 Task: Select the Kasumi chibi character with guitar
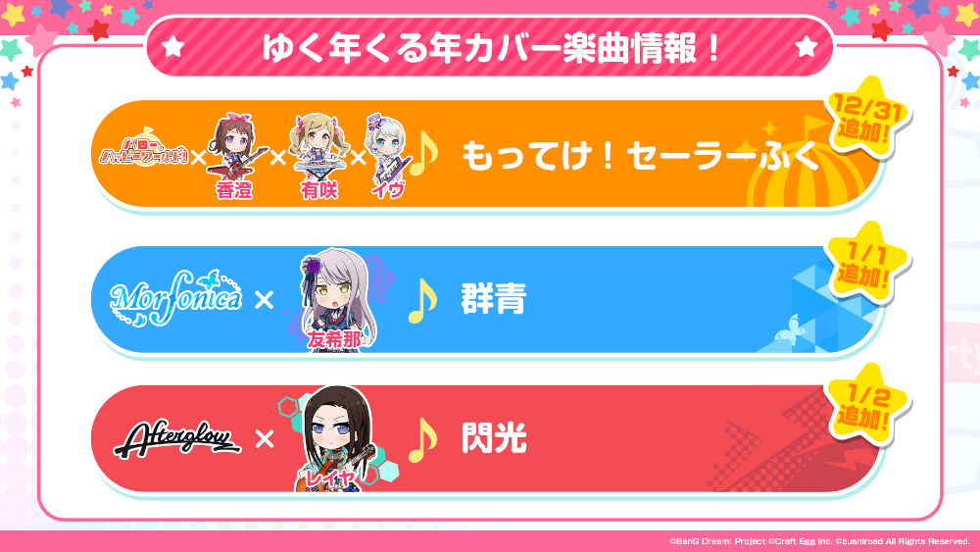[x=236, y=155]
